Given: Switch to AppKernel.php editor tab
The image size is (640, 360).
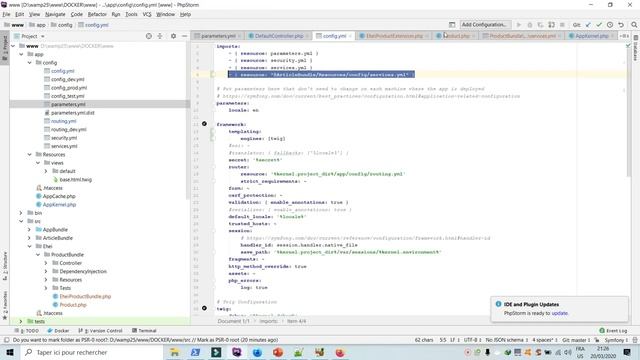Looking at the screenshot, I should (591, 36).
